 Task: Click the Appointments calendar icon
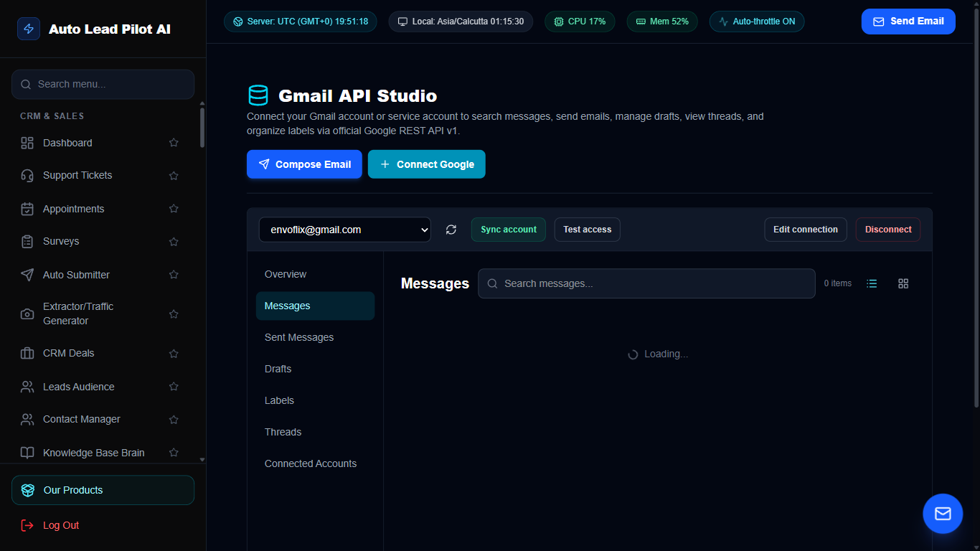(27, 209)
